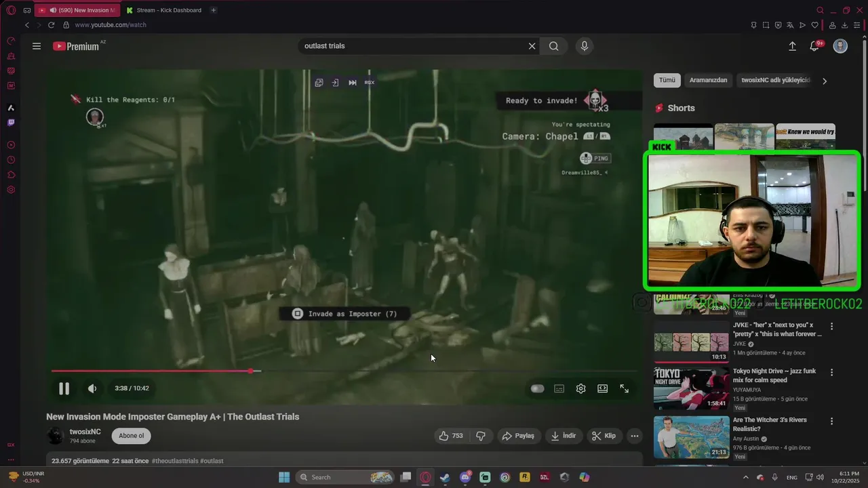Open browser downloads in the toolbar

844,25
